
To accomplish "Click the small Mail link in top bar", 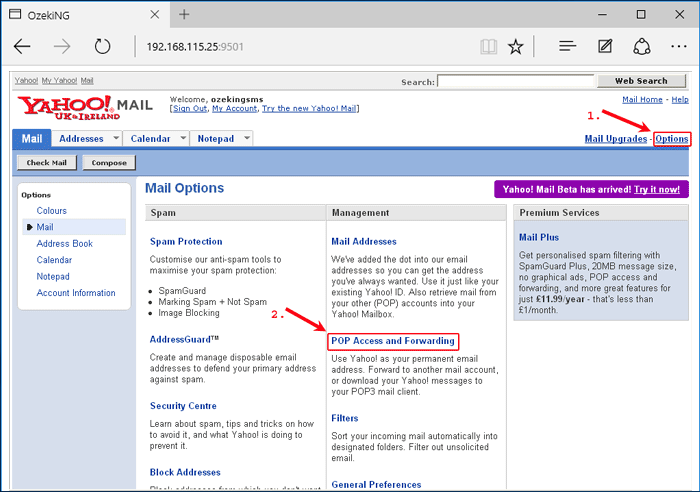I will (x=87, y=80).
